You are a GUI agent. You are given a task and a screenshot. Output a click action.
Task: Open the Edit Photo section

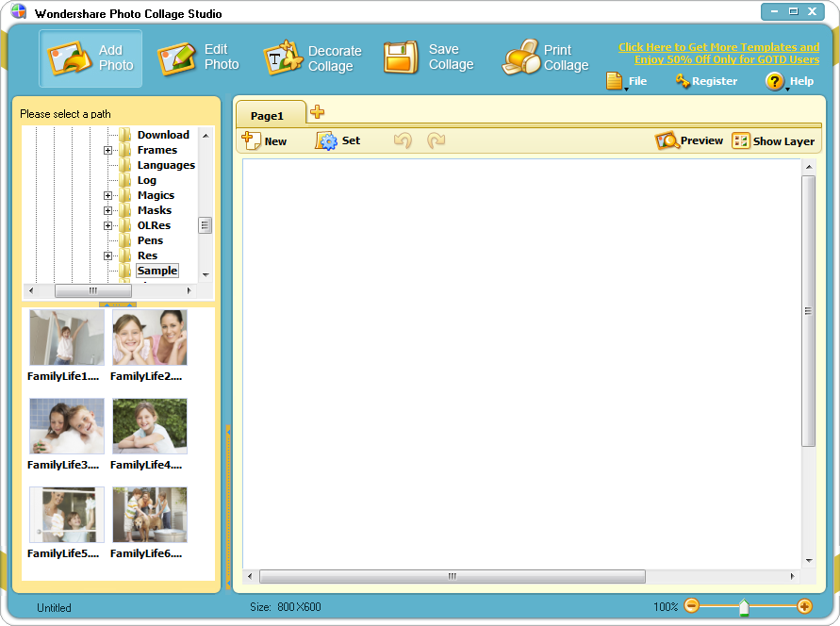pos(198,58)
